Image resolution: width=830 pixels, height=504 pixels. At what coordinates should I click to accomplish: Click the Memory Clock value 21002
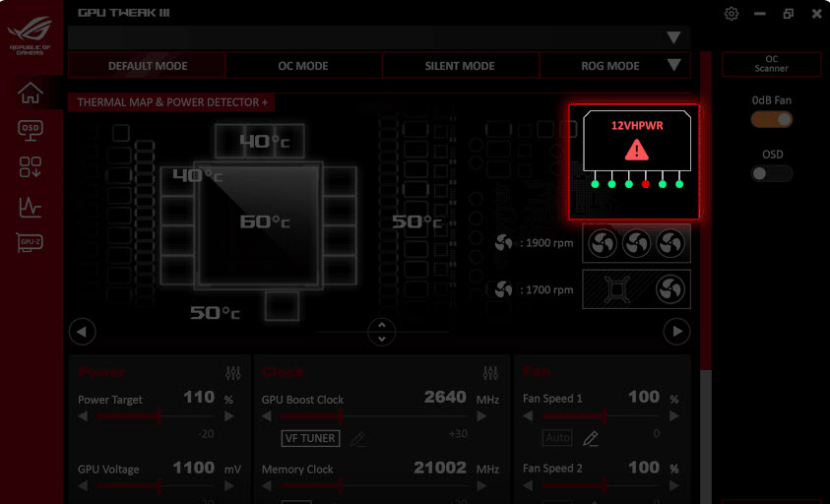click(x=440, y=468)
